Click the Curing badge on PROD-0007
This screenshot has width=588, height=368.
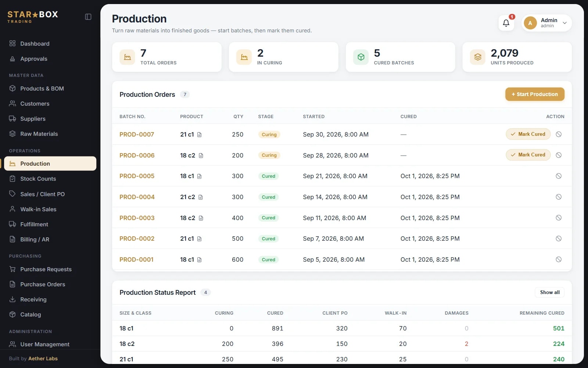(x=269, y=135)
